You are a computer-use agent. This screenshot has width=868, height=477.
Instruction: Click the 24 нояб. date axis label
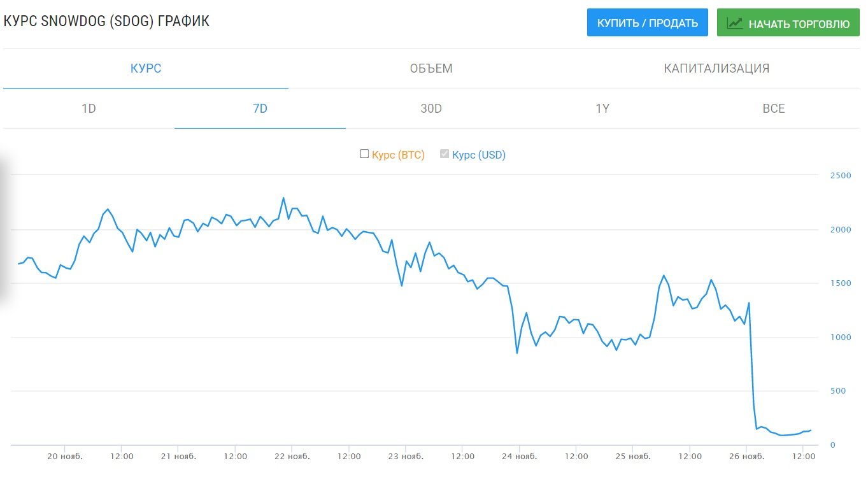point(520,456)
